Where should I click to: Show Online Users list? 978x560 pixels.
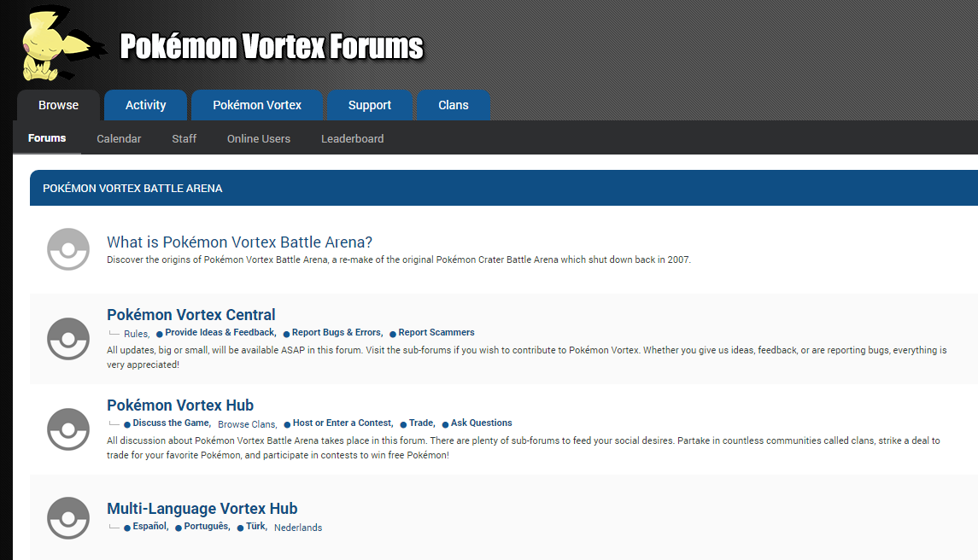click(x=259, y=138)
